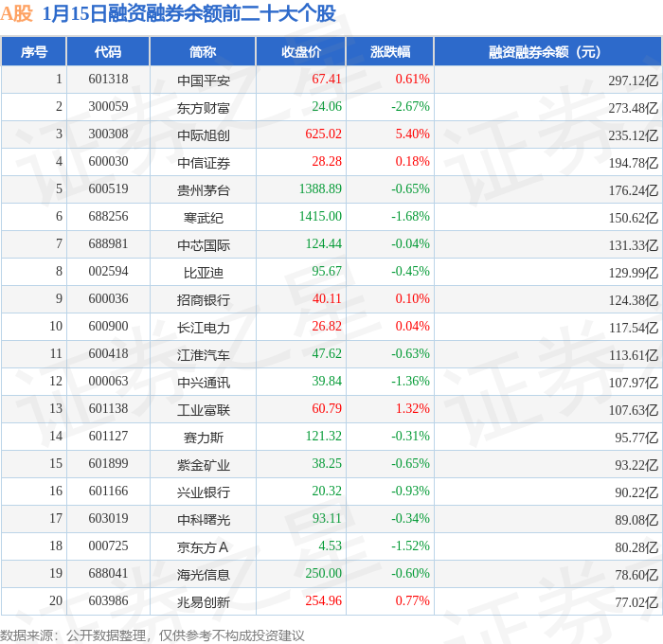
Task: Click closing price 60.79
Action: click(327, 409)
